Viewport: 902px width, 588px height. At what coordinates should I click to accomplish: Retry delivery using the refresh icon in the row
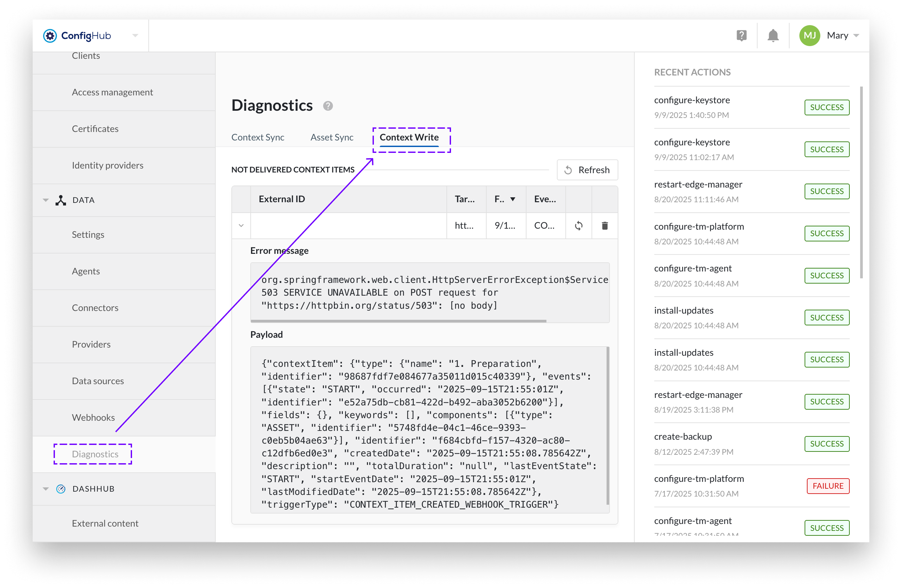[579, 225]
